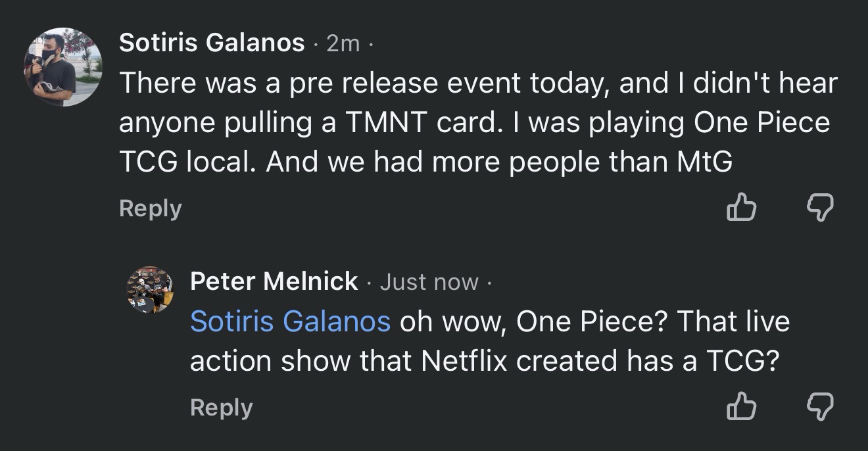Click the word Netflix in the reply
The width and height of the screenshot is (868, 451).
pos(464,361)
